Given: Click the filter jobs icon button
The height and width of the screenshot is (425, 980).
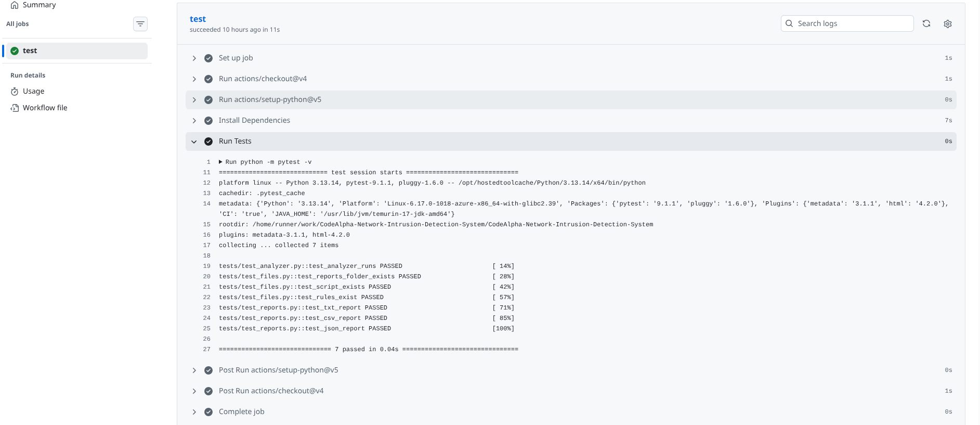Looking at the screenshot, I should click(x=140, y=24).
